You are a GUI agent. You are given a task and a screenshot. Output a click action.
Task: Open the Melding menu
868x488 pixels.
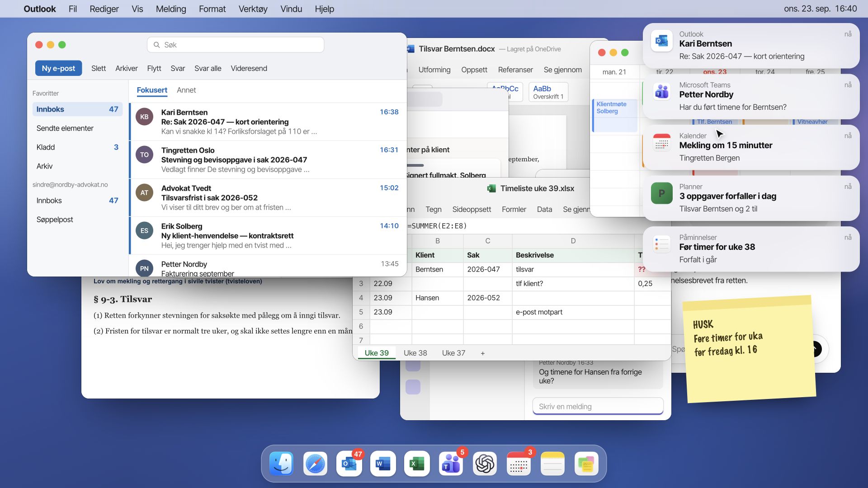pyautogui.click(x=171, y=9)
